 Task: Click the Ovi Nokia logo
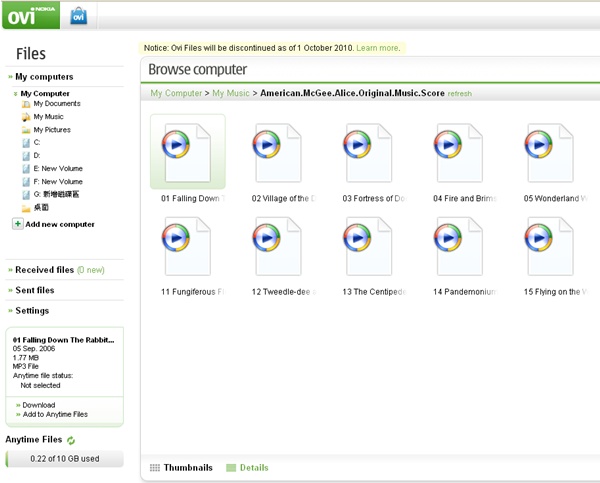tap(31, 15)
